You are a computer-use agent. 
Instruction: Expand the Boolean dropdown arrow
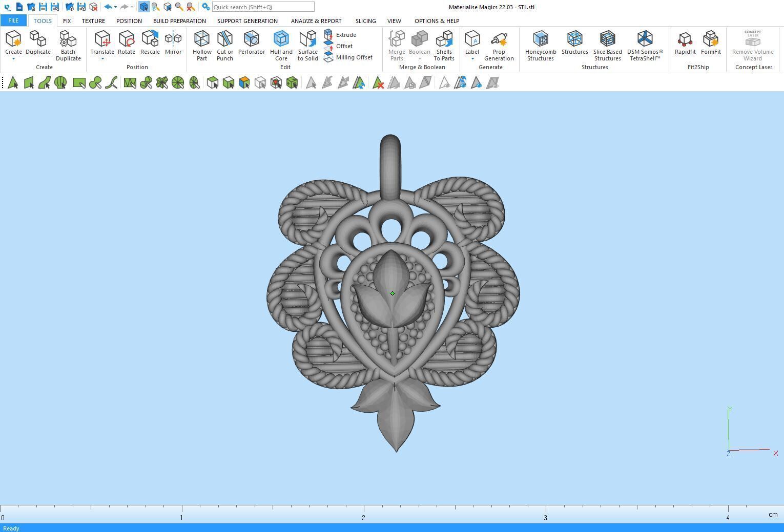(419, 59)
